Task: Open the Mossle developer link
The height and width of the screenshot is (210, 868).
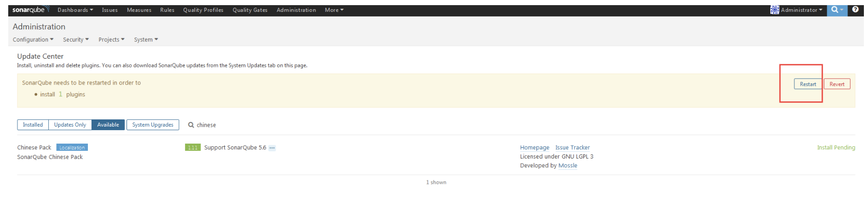Action: pos(568,166)
